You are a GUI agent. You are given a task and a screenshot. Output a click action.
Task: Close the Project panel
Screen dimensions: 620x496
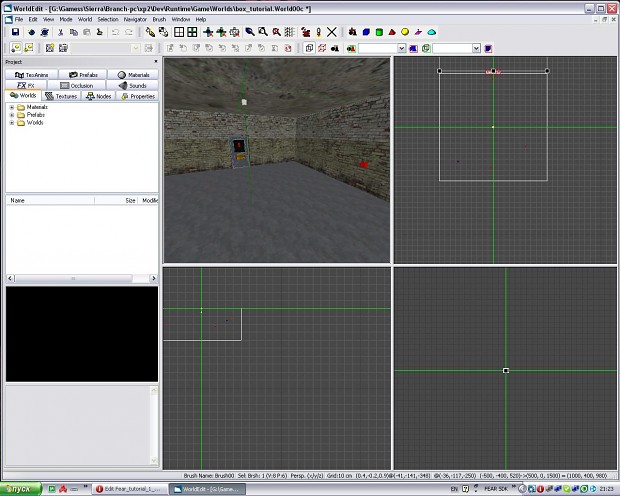point(156,61)
